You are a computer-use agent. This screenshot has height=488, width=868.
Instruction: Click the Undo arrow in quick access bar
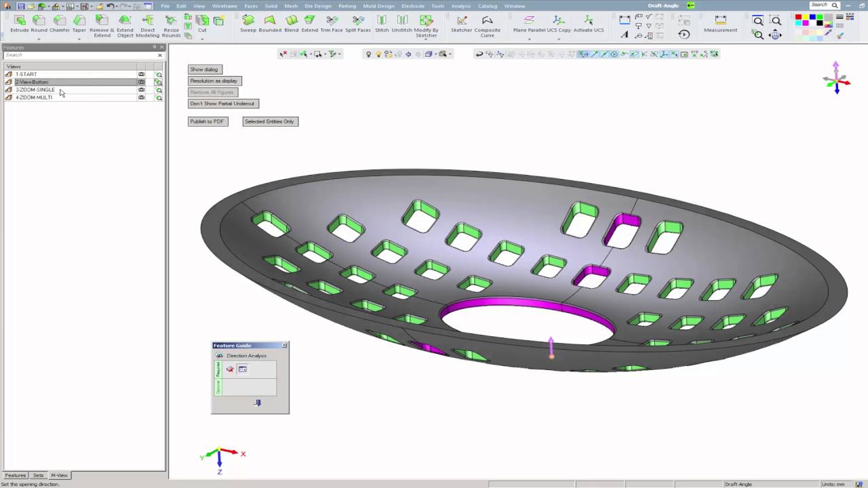click(x=111, y=6)
